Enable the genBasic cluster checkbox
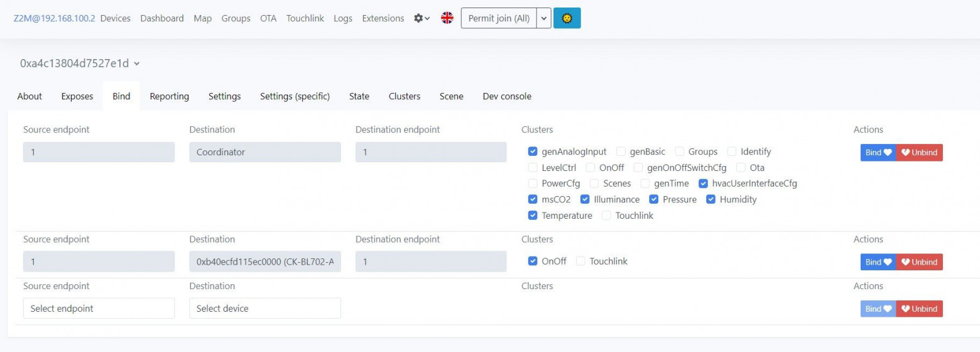Viewport: 980px width, 352px height. pyautogui.click(x=621, y=151)
